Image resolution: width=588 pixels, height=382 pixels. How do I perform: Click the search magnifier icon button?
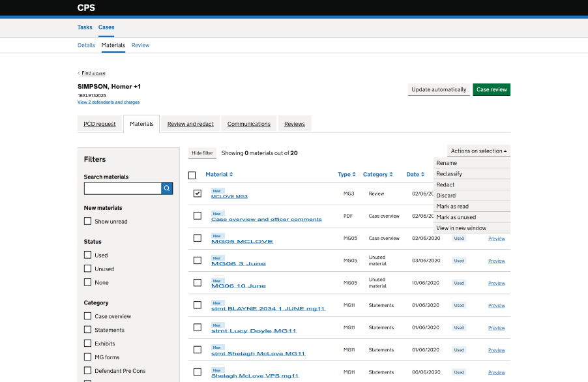click(167, 188)
